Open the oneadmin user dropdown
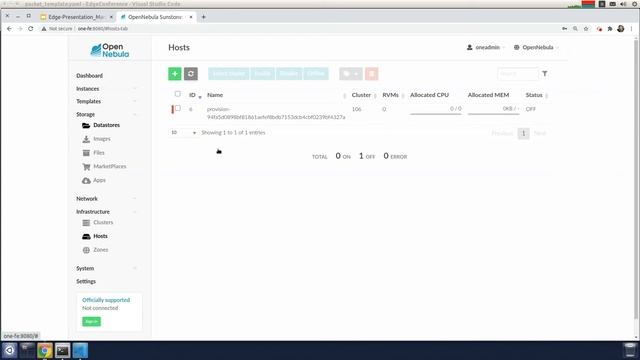This screenshot has height=360, width=640. (x=486, y=47)
